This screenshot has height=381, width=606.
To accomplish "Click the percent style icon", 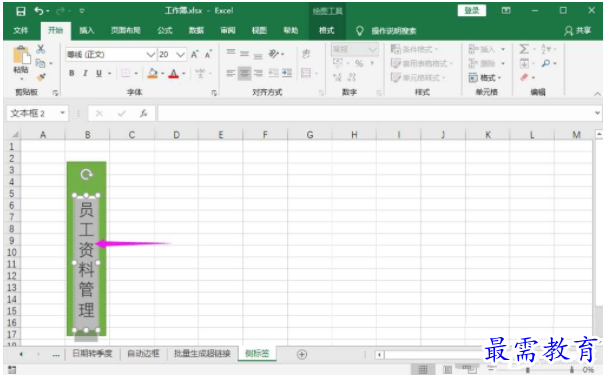I will [359, 63].
